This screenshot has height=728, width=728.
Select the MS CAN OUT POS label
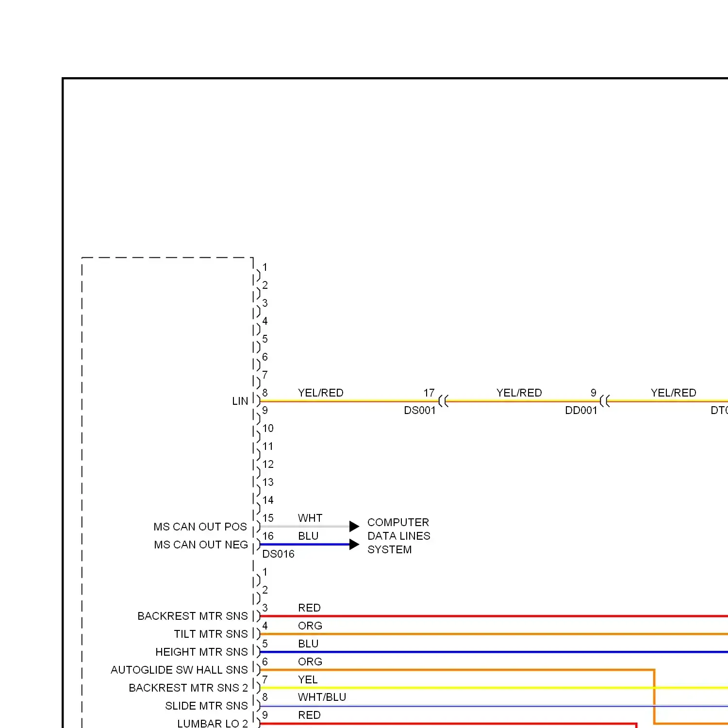click(x=200, y=527)
